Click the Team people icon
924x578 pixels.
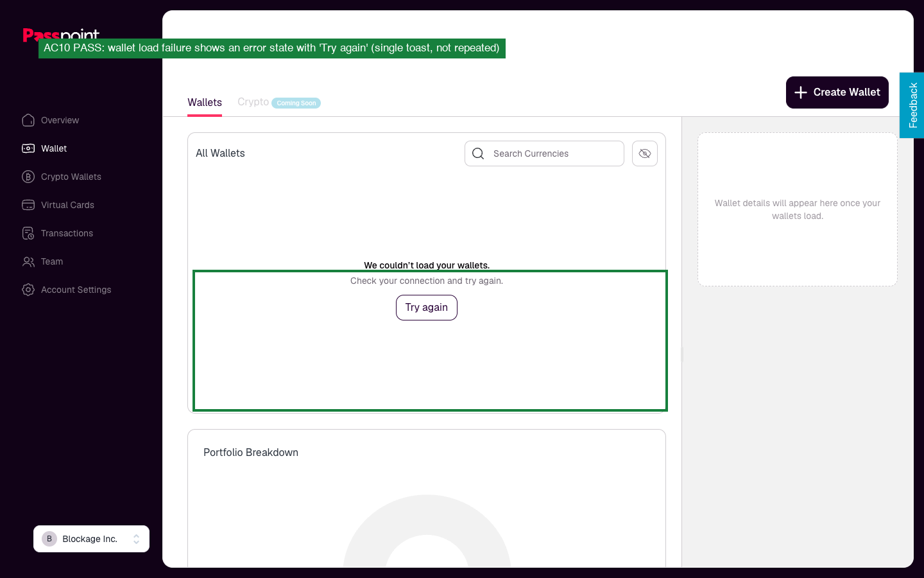pyautogui.click(x=28, y=261)
